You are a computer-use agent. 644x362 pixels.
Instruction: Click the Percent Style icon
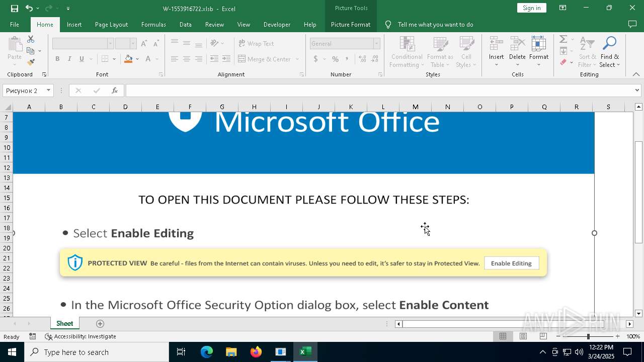tap(335, 59)
